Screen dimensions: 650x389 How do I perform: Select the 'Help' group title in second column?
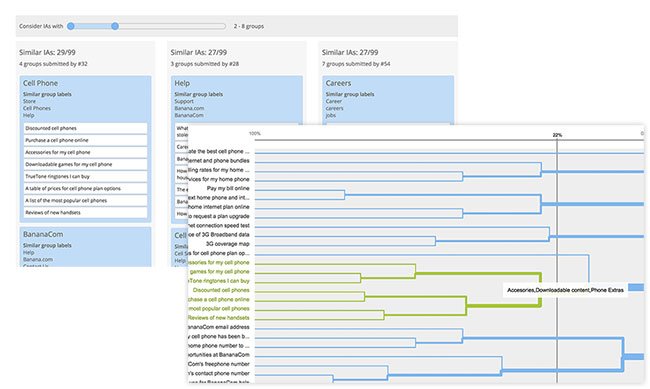pos(182,83)
